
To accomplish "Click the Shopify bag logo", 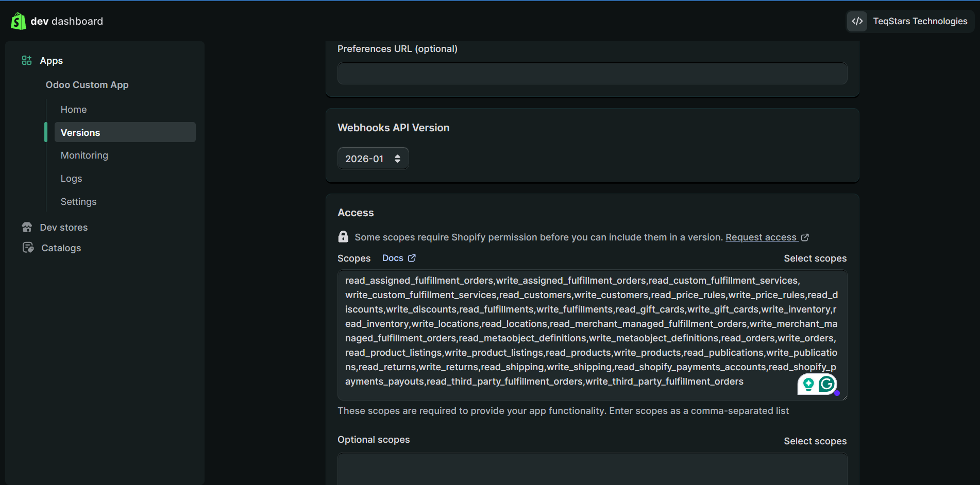I will 19,21.
